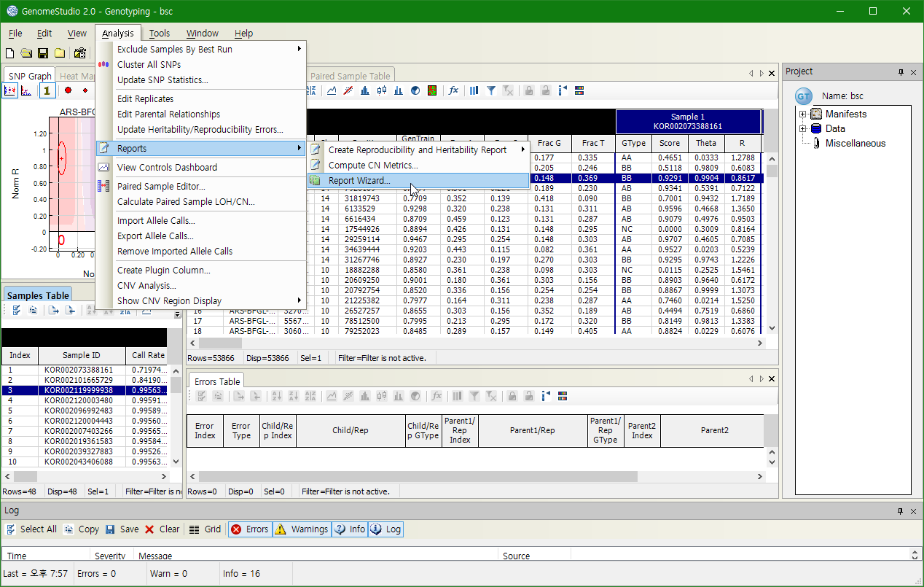Click the New project blank page icon

[9, 53]
